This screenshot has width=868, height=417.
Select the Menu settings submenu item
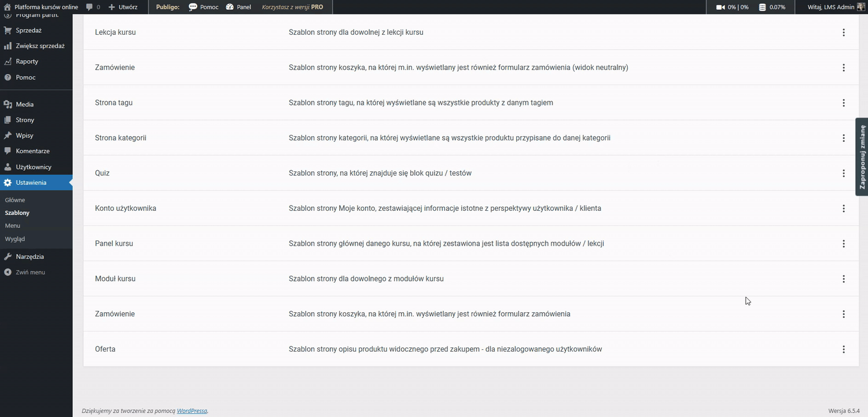[x=12, y=226]
